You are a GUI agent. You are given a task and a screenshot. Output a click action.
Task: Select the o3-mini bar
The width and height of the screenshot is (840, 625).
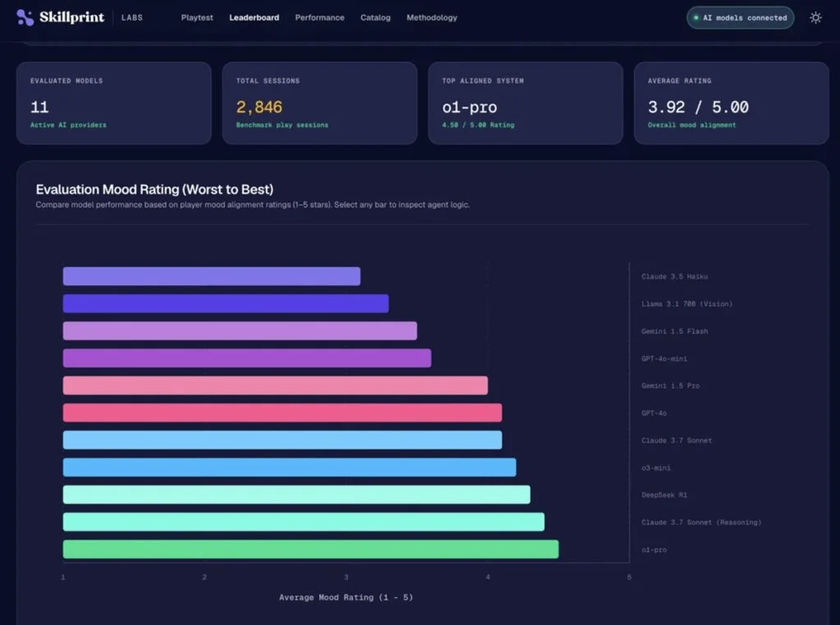click(290, 468)
